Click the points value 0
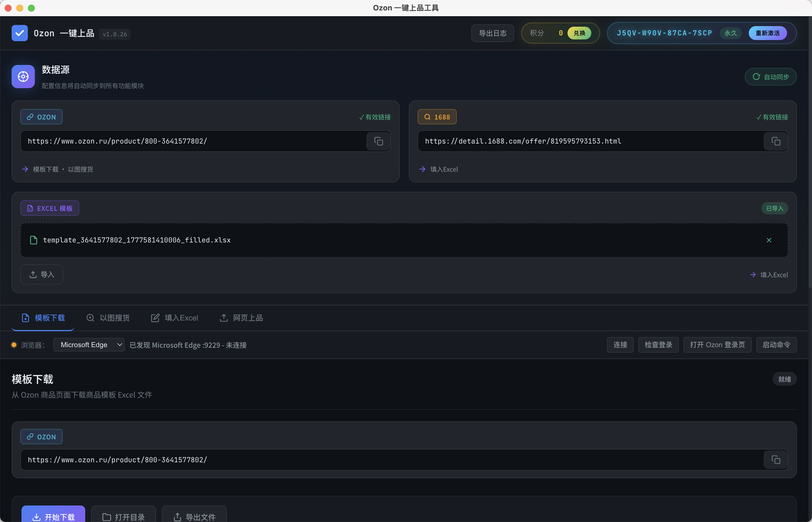The image size is (812, 522). coord(561,33)
